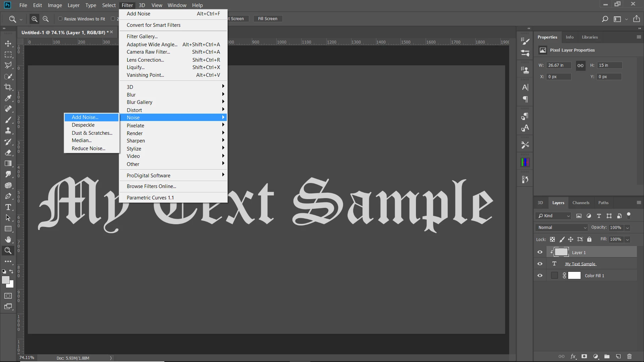Screen dimensions: 644x362
Task: Click the foreground color swatch
Action: (x=5, y=280)
